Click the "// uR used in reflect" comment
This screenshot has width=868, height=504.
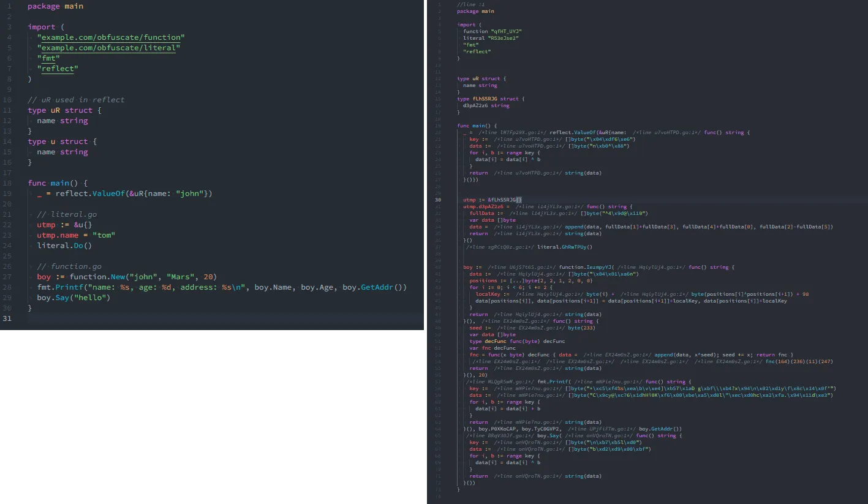(x=76, y=100)
